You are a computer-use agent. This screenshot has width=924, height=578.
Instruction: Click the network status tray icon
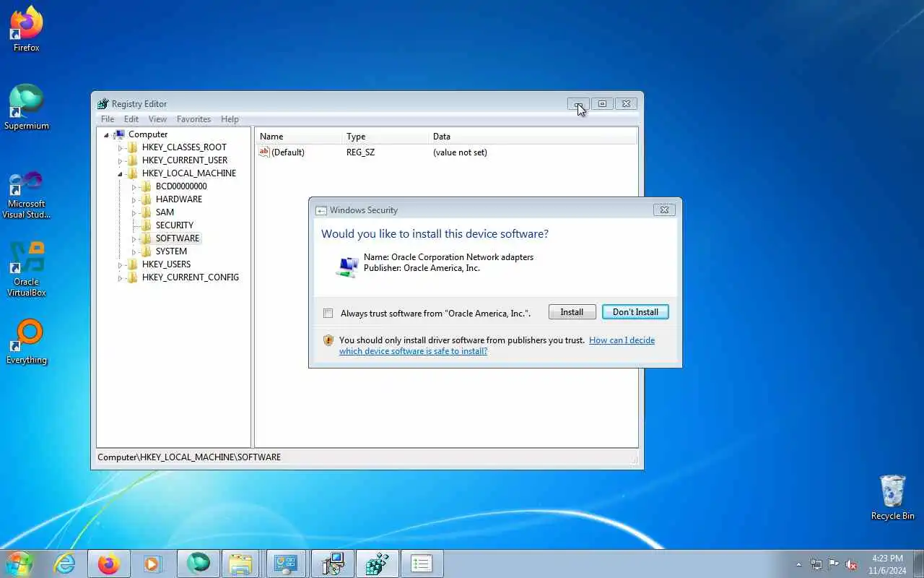816,564
